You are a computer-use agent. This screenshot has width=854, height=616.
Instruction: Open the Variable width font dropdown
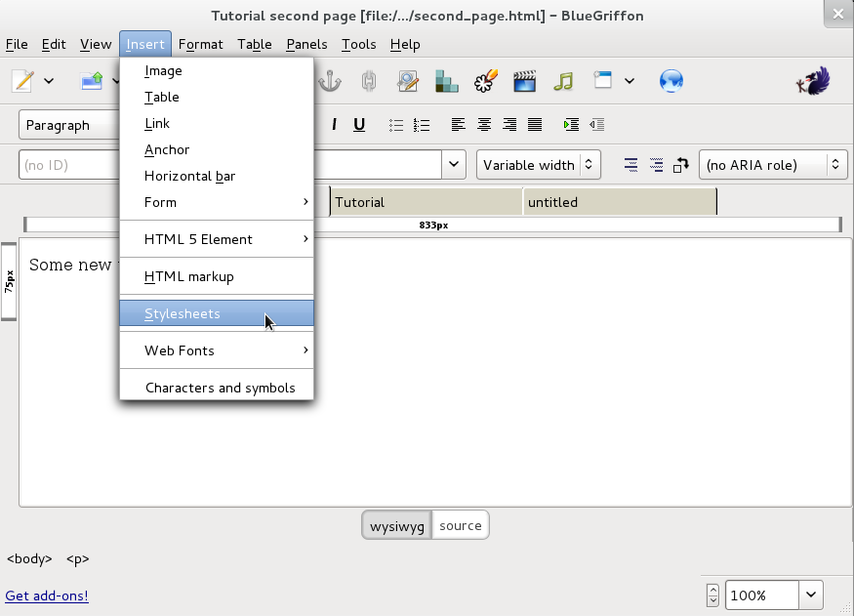tap(538, 165)
